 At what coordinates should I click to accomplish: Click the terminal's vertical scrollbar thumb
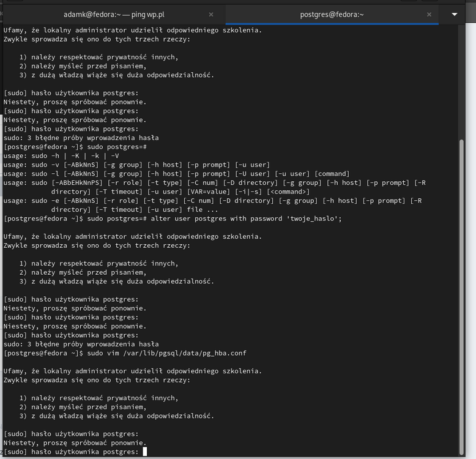point(461,294)
